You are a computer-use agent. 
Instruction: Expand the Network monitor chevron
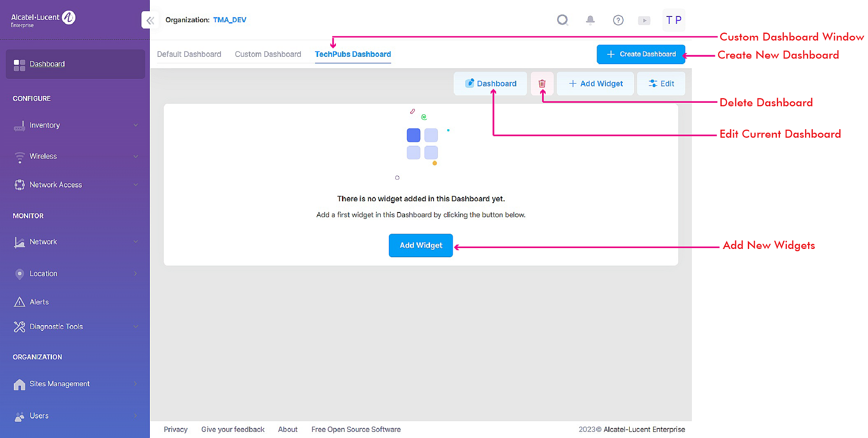click(136, 242)
